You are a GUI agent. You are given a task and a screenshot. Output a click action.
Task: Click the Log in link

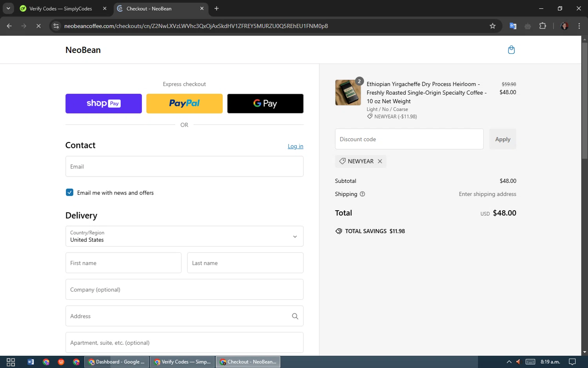(x=296, y=146)
